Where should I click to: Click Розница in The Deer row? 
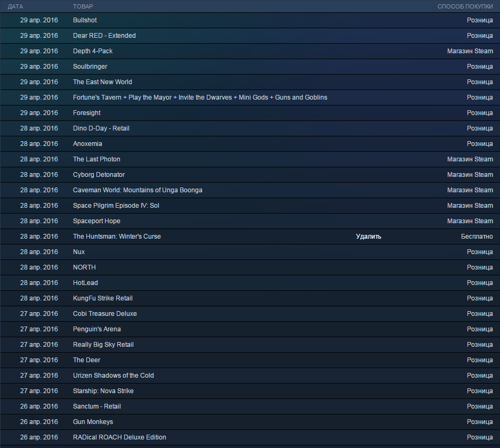(x=480, y=360)
